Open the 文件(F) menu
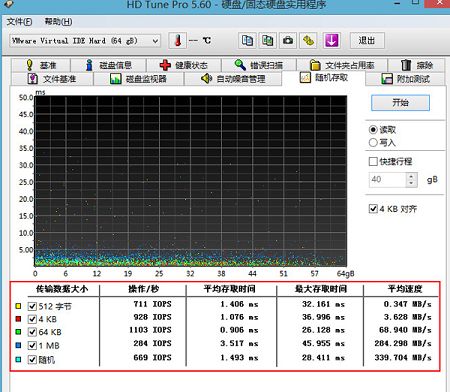Viewport: 450px width, 392px height. tap(19, 22)
